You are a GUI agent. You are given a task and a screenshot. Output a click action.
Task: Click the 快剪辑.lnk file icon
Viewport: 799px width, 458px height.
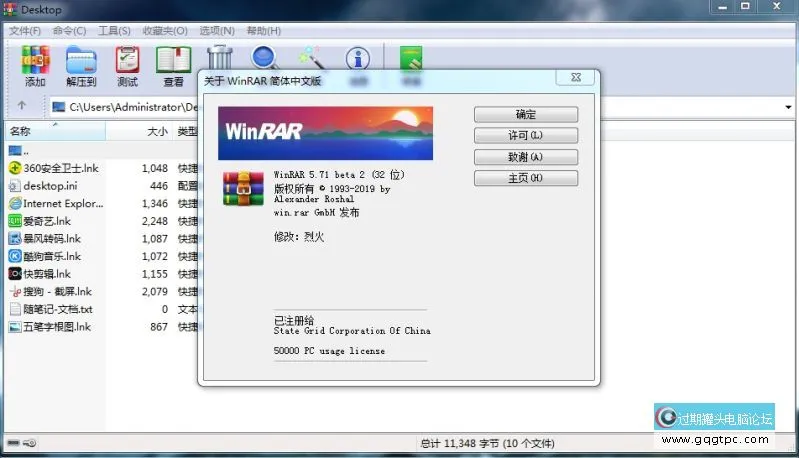pyautogui.click(x=15, y=274)
